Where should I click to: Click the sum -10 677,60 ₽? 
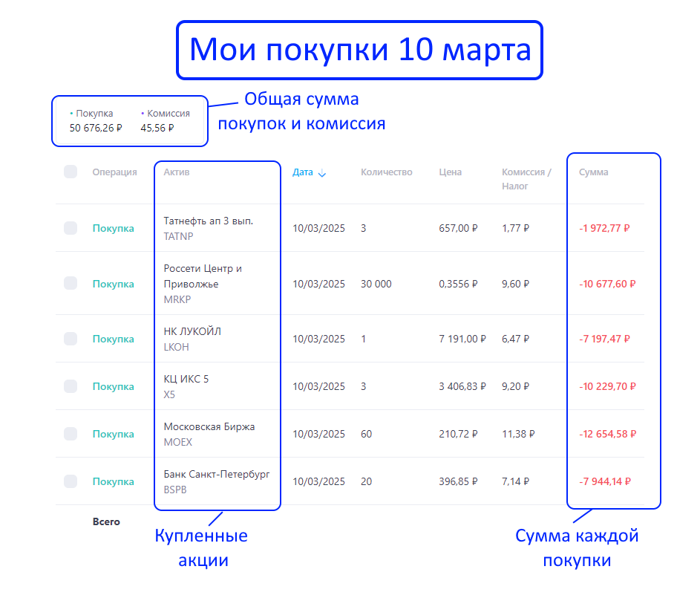[607, 284]
